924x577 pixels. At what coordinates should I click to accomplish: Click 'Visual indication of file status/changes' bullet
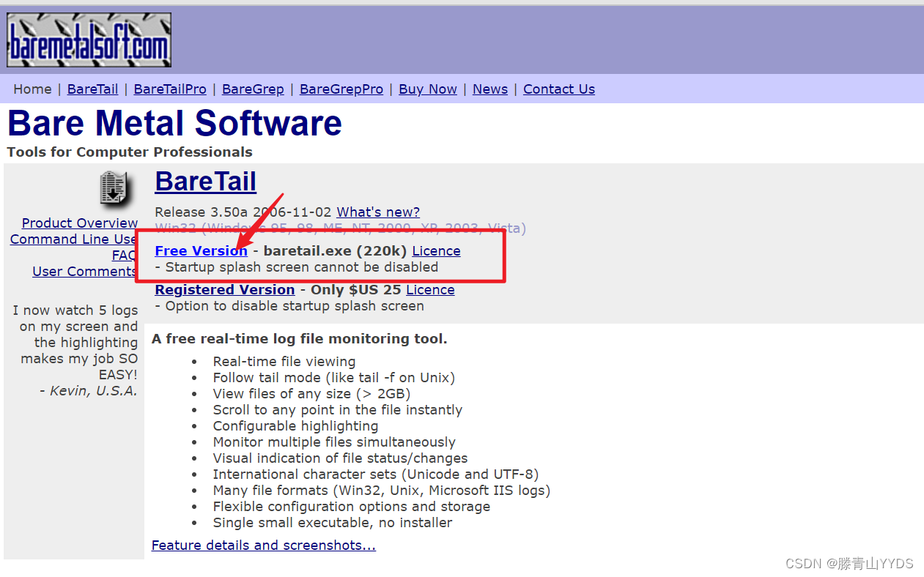[341, 458]
